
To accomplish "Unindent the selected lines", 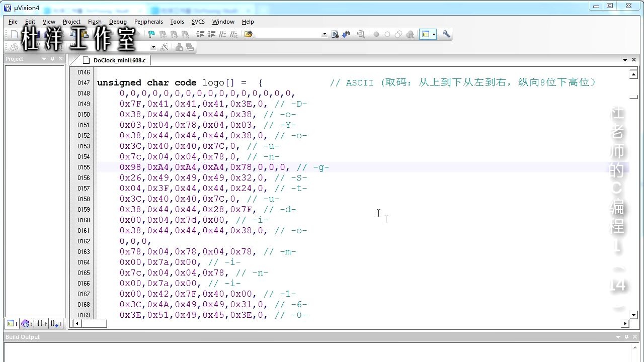I will pos(212,34).
